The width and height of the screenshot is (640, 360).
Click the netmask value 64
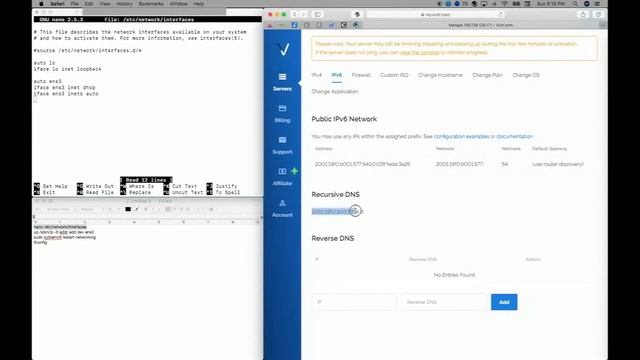coord(504,164)
